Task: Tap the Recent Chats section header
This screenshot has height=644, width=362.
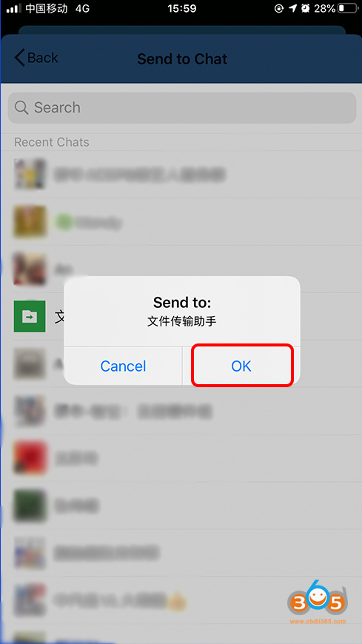Action: coord(52,142)
